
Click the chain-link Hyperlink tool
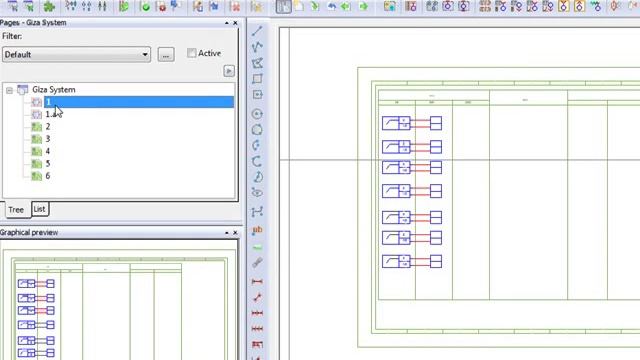point(257,262)
